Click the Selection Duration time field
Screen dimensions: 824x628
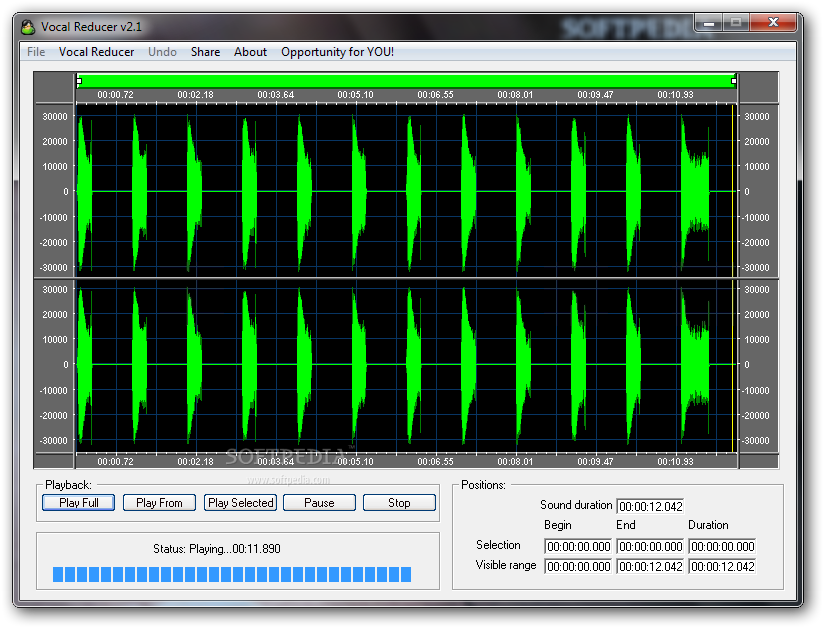[722, 547]
